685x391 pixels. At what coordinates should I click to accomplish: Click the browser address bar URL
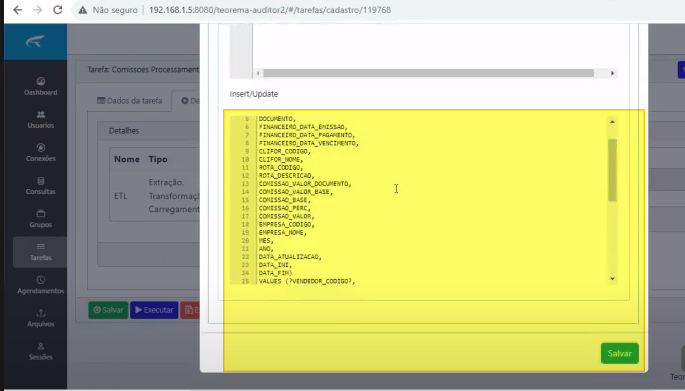point(270,10)
